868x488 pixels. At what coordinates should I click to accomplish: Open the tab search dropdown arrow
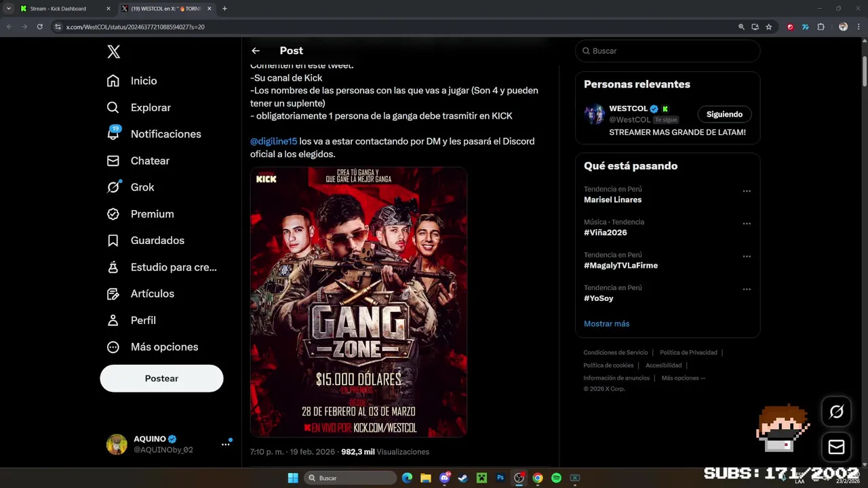pyautogui.click(x=9, y=9)
